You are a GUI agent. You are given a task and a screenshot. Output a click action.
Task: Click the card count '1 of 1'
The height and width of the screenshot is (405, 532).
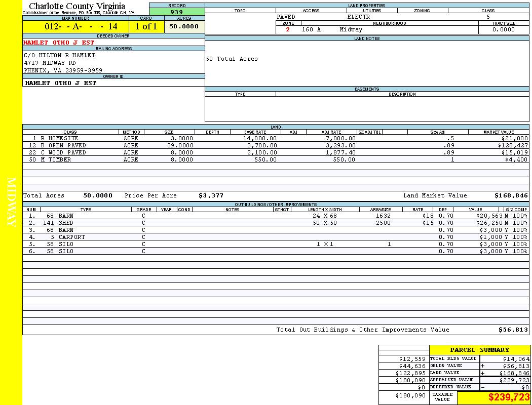coord(146,27)
